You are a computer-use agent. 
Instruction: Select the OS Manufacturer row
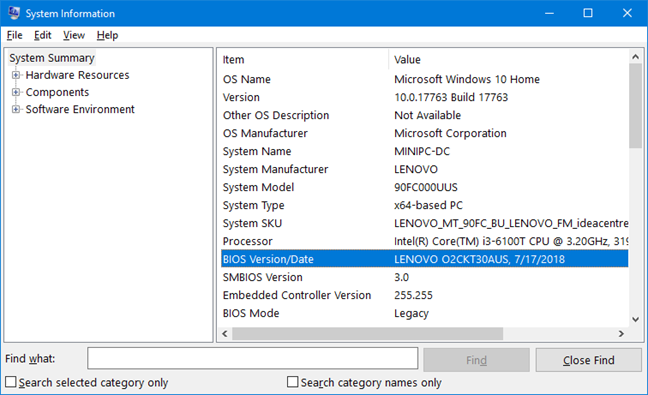coord(424,133)
